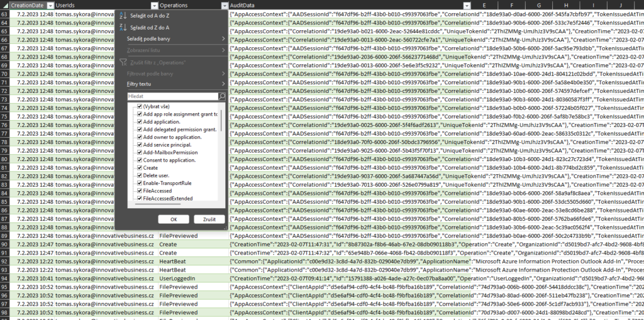Screen dimensions: 644x320
Task: Open the AuditData column filter dropdown
Action: tap(467, 6)
